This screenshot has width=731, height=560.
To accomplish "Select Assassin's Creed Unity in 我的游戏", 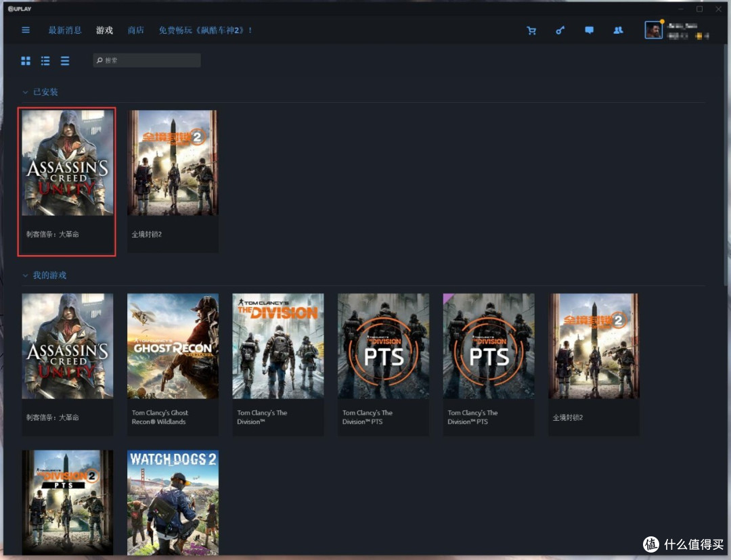I will point(68,346).
